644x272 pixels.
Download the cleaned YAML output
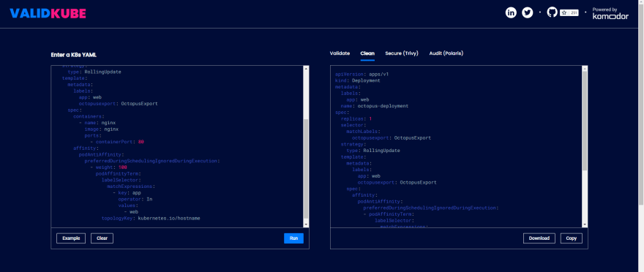pos(539,238)
